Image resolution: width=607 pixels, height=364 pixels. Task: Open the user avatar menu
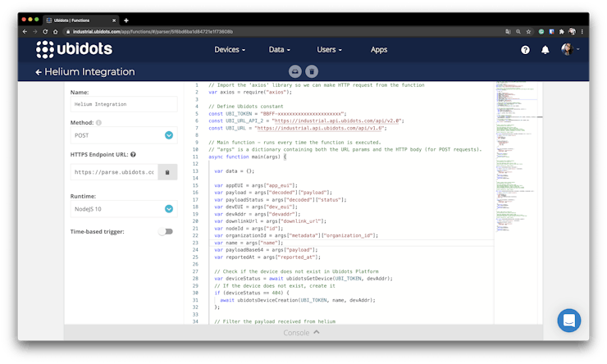coord(570,49)
